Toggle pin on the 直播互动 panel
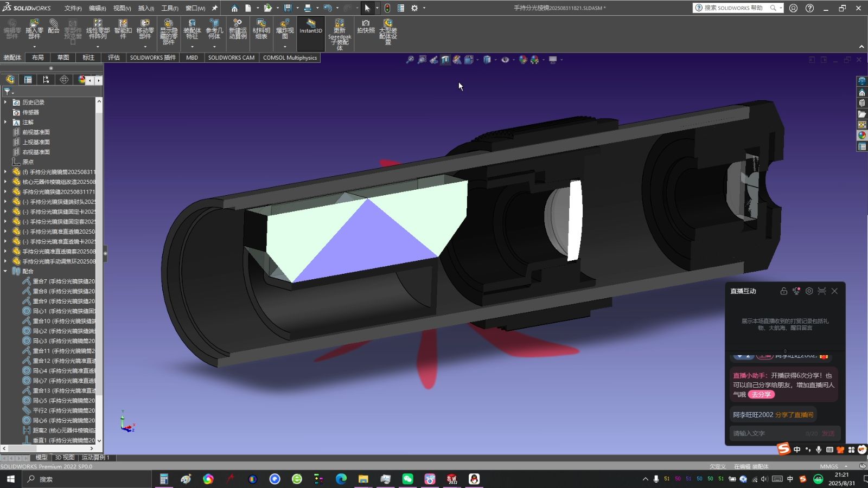Image resolution: width=868 pixels, height=488 pixels. click(x=783, y=291)
